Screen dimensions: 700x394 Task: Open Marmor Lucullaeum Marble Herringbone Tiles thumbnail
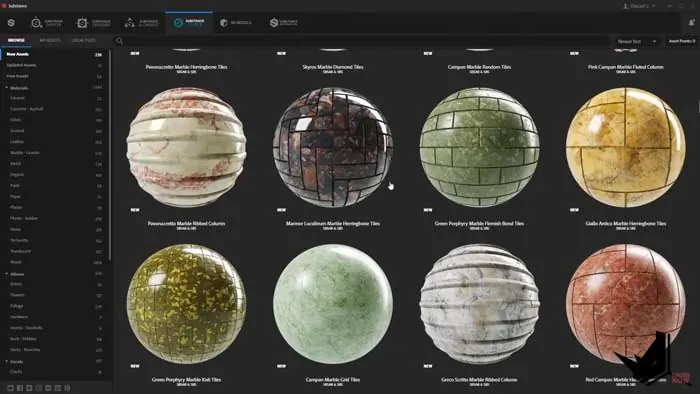(333, 147)
